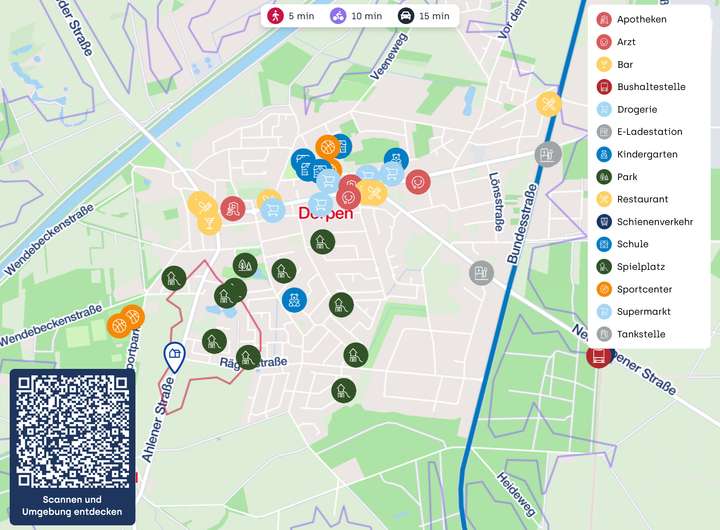Click the e-charging station marker near Lönsstraße
This screenshot has height=530, width=720.
pyautogui.click(x=481, y=272)
